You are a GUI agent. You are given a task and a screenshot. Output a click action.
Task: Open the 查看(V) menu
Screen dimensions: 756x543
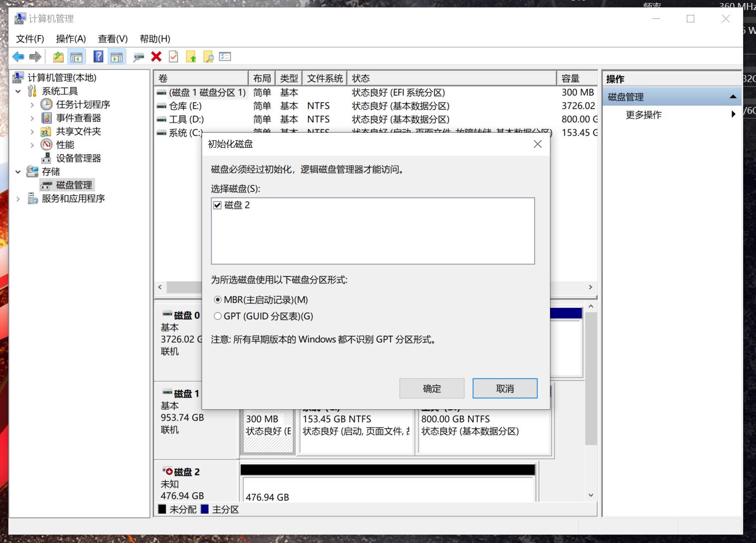point(113,39)
